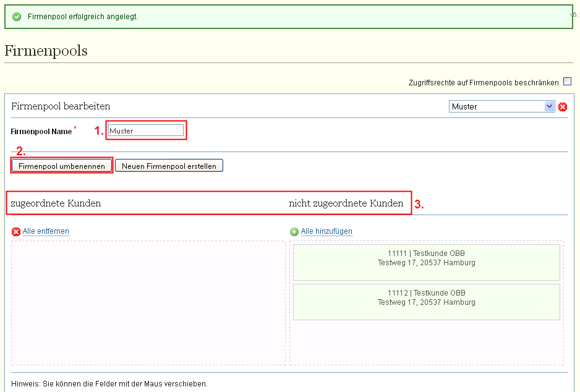Click the nicht zugeordnete Kunden heading
The height and width of the screenshot is (392, 580).
[x=346, y=203]
